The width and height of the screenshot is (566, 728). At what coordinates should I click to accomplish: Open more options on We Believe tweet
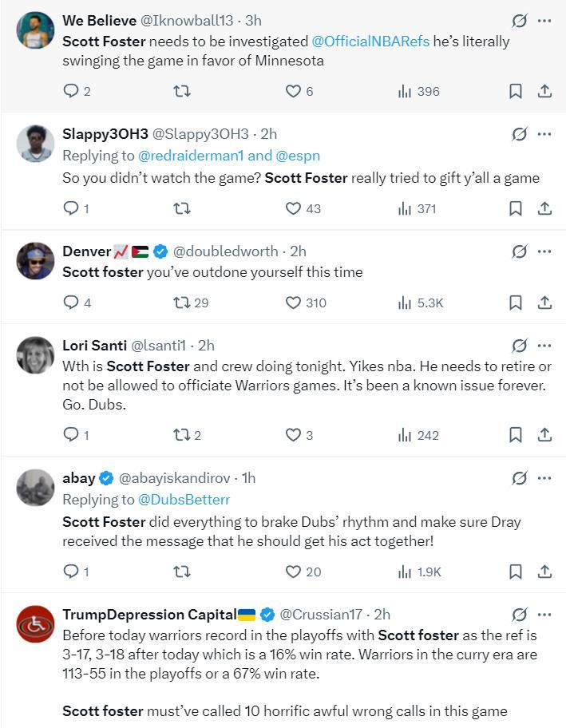(544, 20)
